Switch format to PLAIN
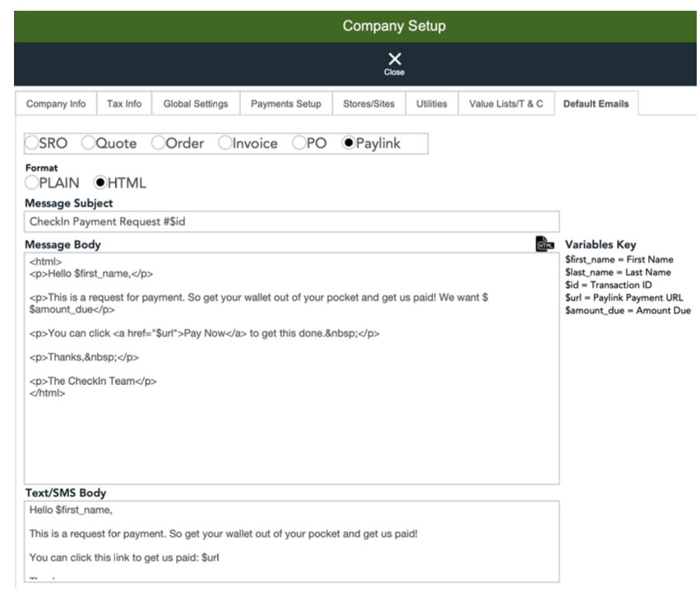This screenshot has width=700, height=600. (x=32, y=182)
